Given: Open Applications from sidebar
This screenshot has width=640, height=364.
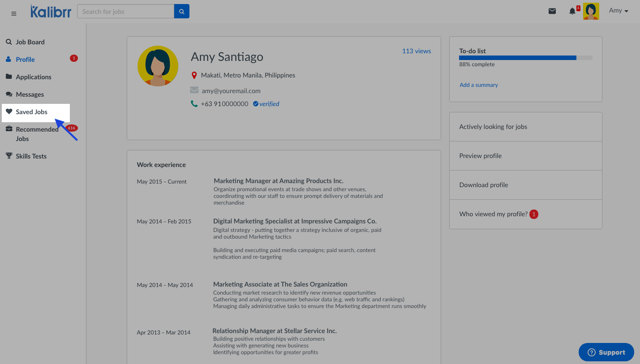Looking at the screenshot, I should click(34, 77).
